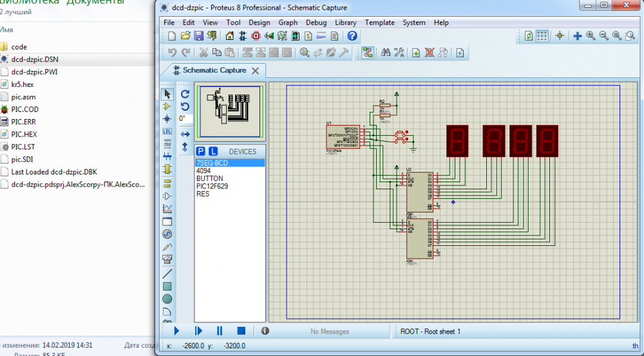Viewport: 644px width, 356px height.
Task: Click the Save Project icon
Action: point(199,36)
